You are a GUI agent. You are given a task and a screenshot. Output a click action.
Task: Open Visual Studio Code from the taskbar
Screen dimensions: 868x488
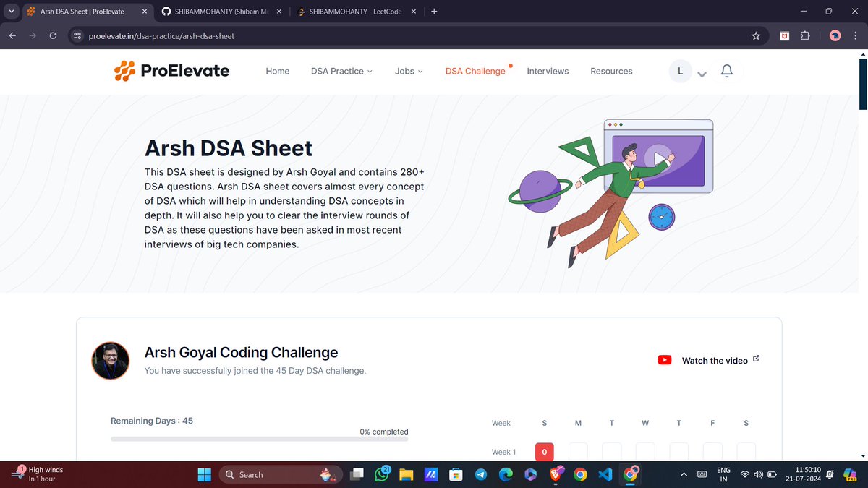coord(605,474)
